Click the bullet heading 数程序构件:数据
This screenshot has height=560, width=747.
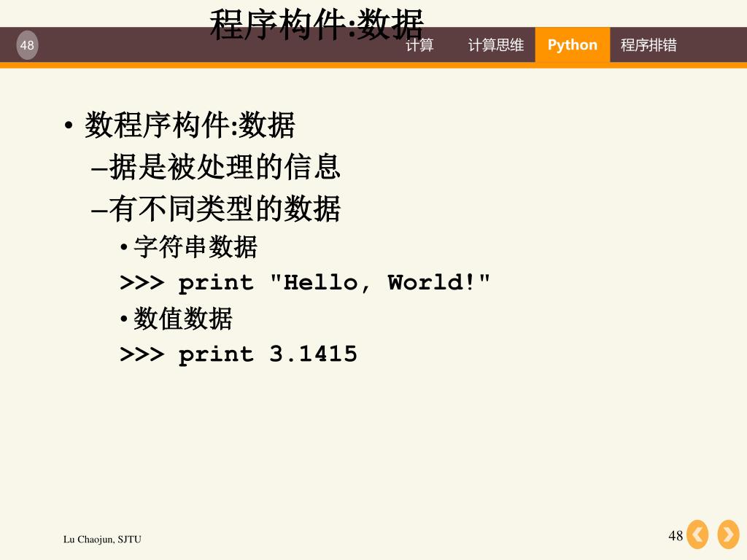pos(190,125)
